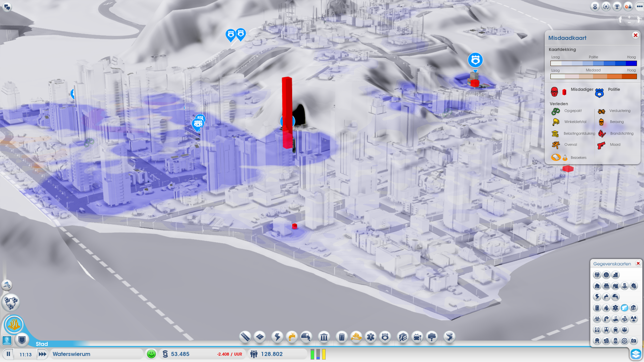
Task: Show the bus transit data map
Action: point(597,330)
